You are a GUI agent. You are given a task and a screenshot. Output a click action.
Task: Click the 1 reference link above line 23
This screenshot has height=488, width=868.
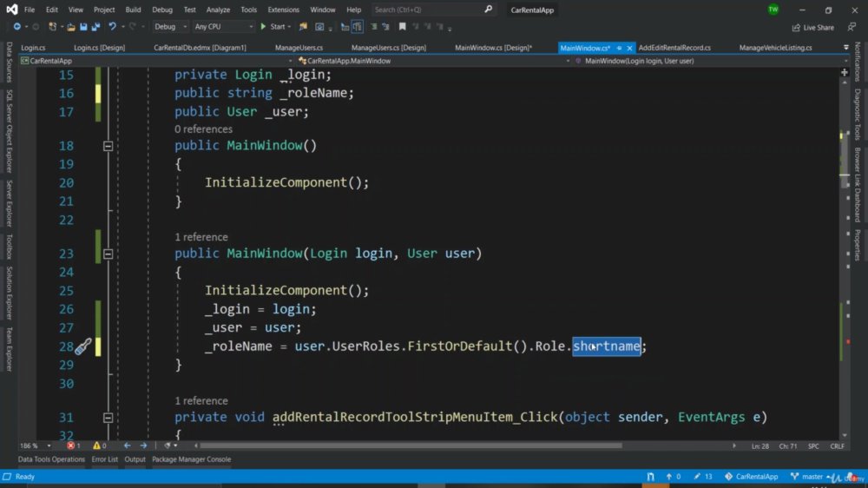[x=201, y=237]
